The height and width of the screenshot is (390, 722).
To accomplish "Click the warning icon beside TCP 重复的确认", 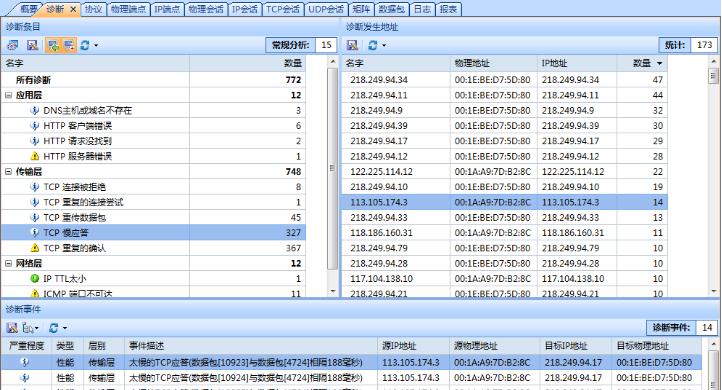I will coord(34,248).
